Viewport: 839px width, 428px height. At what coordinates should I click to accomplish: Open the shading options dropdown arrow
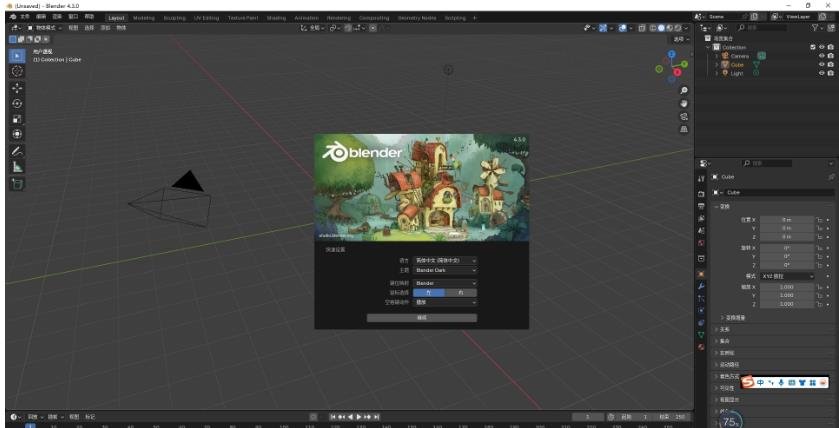[x=687, y=28]
